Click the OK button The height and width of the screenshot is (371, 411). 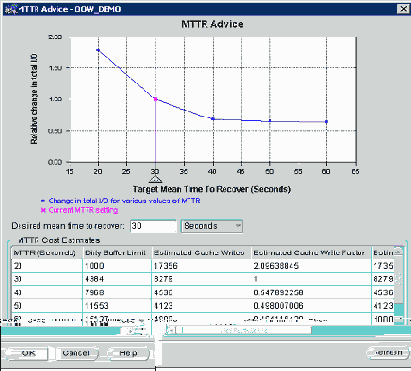click(27, 353)
